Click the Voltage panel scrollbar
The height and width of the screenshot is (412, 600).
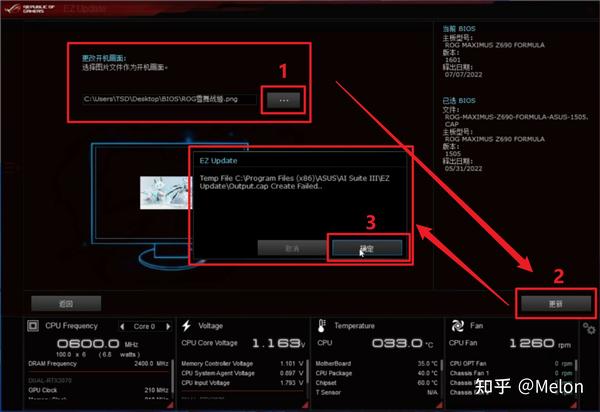click(x=308, y=373)
